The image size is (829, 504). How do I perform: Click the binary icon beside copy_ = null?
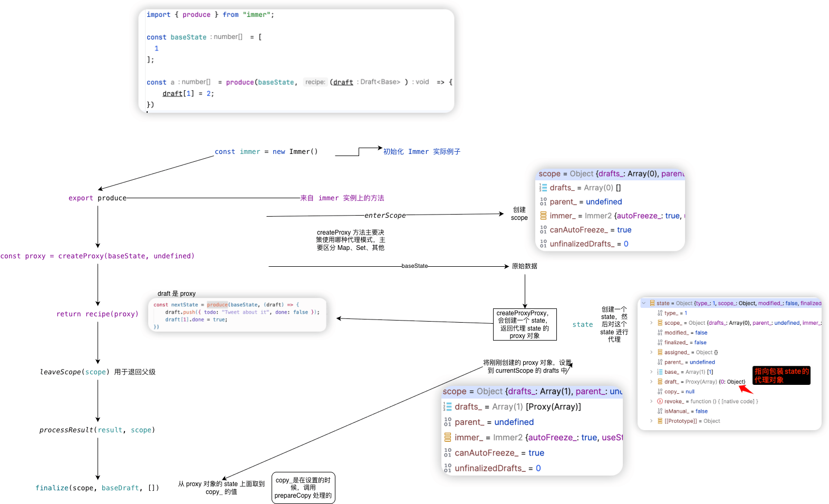click(660, 392)
